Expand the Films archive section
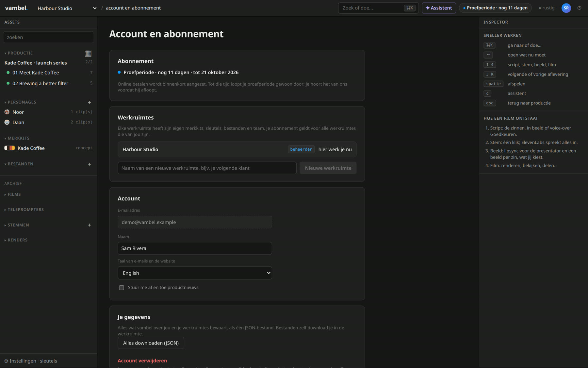 pos(13,194)
